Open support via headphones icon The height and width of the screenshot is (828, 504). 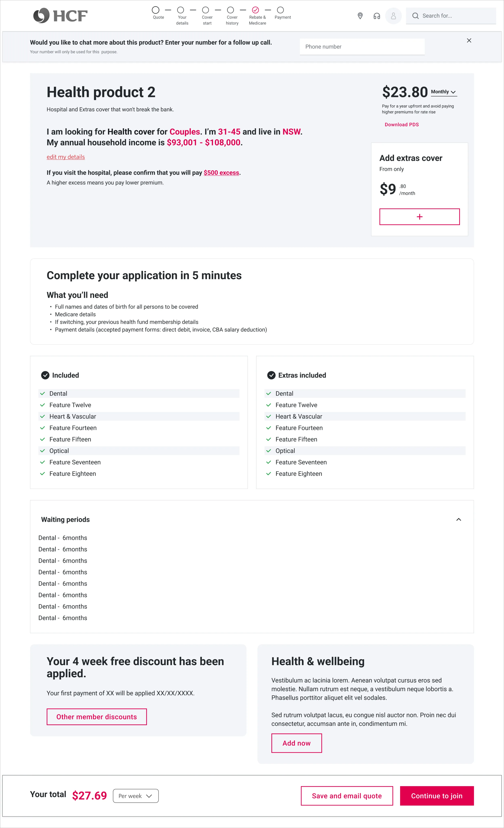pyautogui.click(x=377, y=16)
